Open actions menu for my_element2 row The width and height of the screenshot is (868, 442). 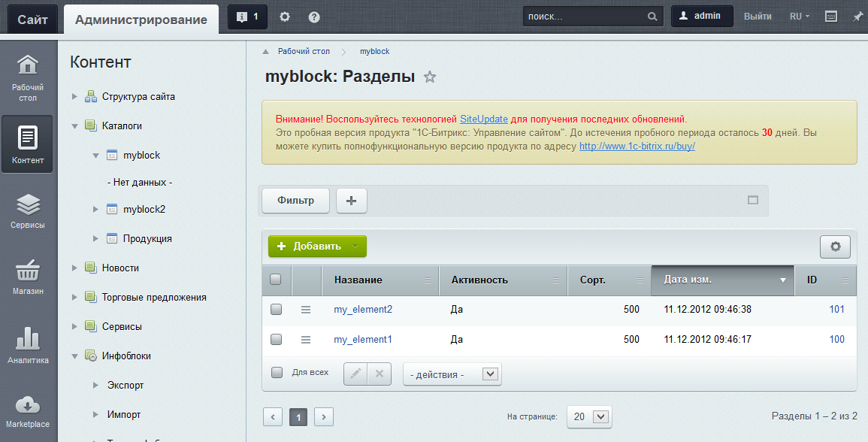(x=306, y=310)
